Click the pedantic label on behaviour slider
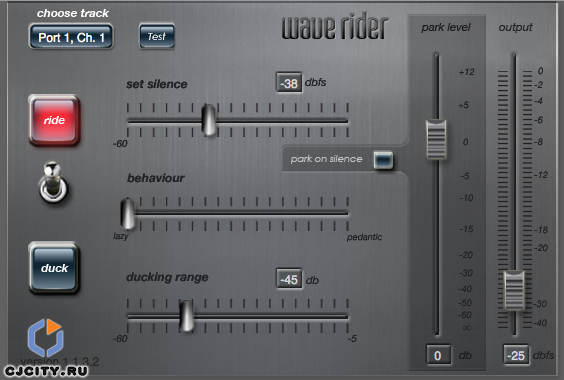 click(x=364, y=237)
